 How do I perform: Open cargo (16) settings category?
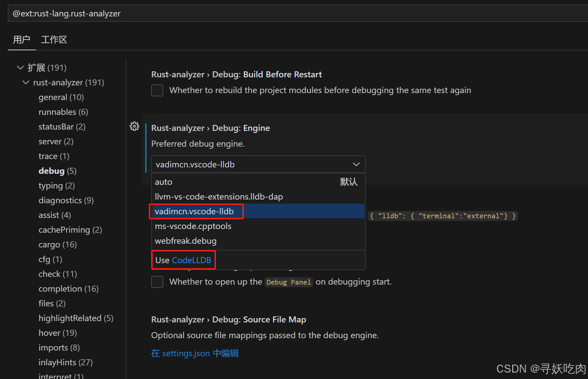(x=58, y=244)
